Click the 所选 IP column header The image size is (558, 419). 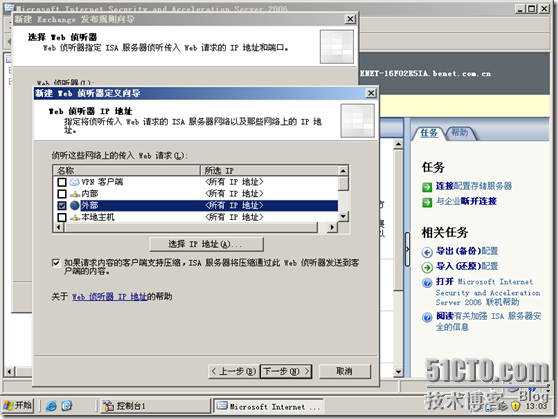point(269,171)
